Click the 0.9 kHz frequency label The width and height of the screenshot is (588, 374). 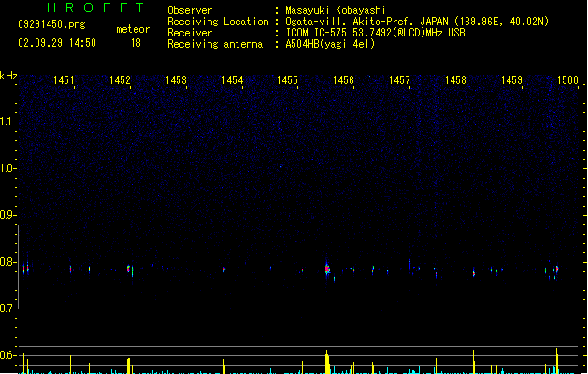7,215
